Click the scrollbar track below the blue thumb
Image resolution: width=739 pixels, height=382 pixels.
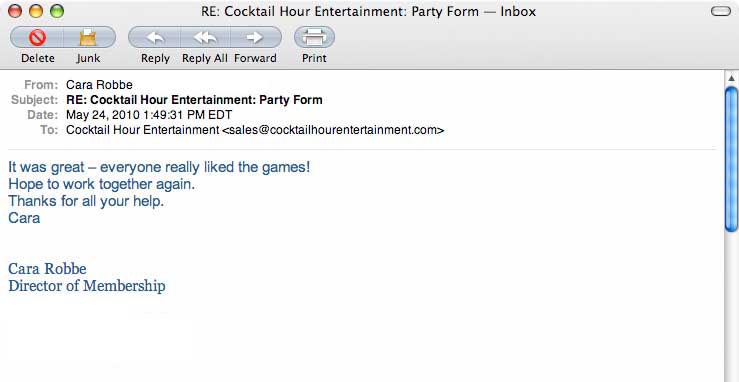pyautogui.click(x=731, y=306)
